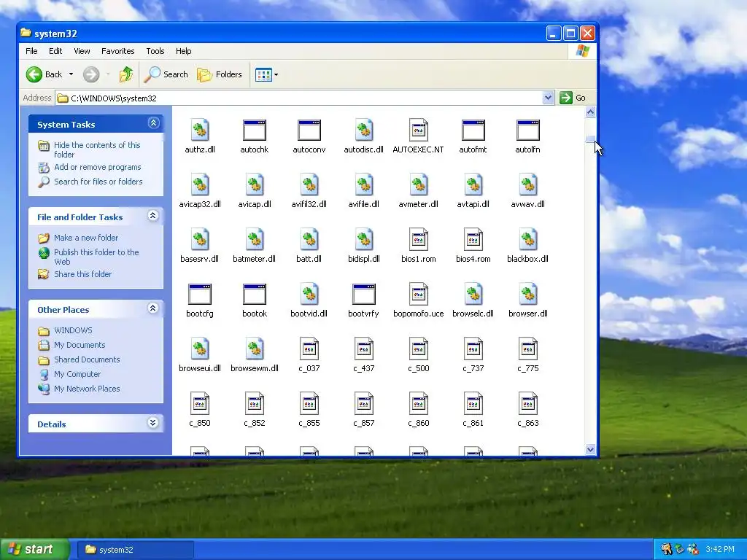Click the avicap32.dll file icon
The image size is (747, 560).
pyautogui.click(x=200, y=184)
